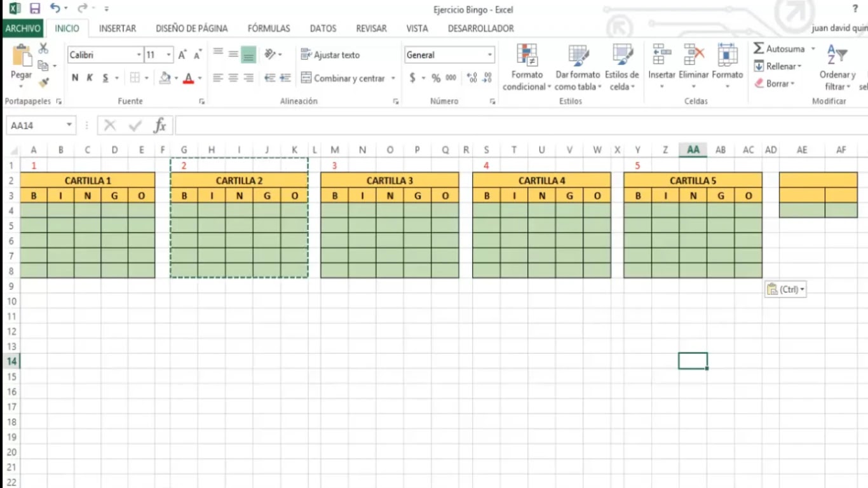Undo the last action

[x=55, y=9]
